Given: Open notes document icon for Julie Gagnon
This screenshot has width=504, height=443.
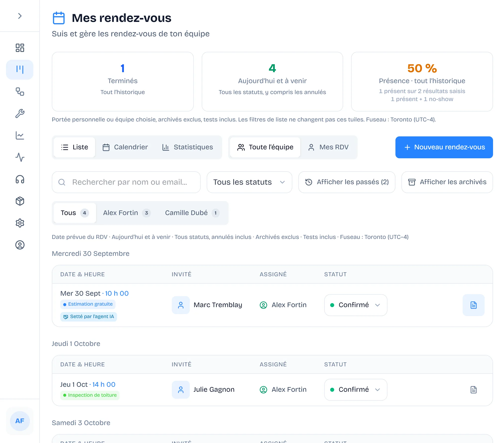Looking at the screenshot, I should coord(473,390).
